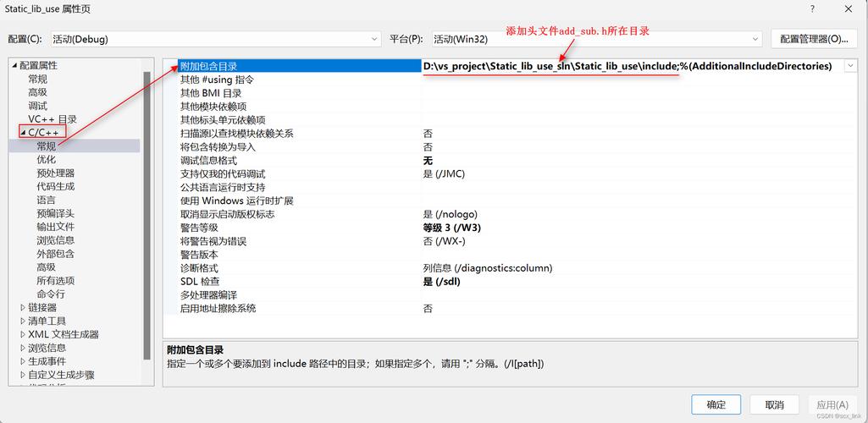The height and width of the screenshot is (423, 868).
Task: Select 语言 in the tree
Action: coord(47,200)
